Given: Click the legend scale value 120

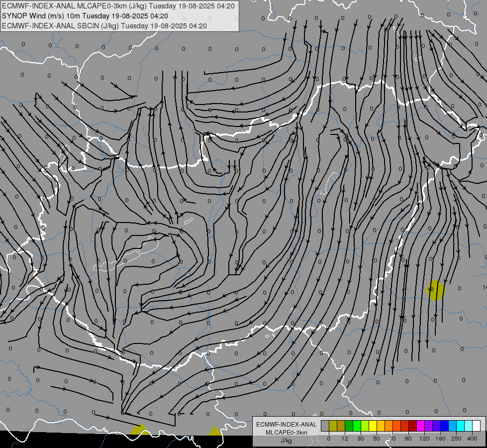Looking at the screenshot, I should pyautogui.click(x=425, y=439).
